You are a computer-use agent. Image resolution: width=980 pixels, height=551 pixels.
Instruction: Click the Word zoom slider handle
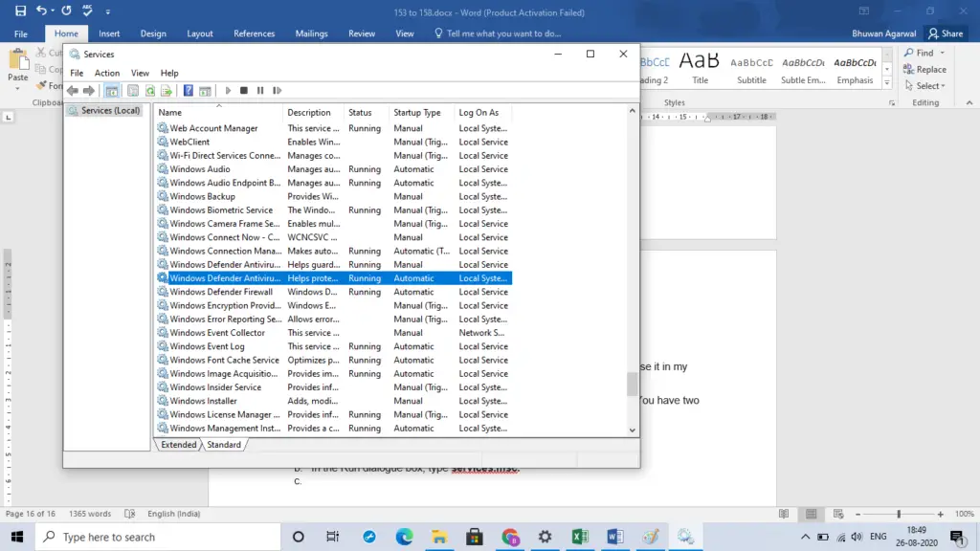coord(899,514)
